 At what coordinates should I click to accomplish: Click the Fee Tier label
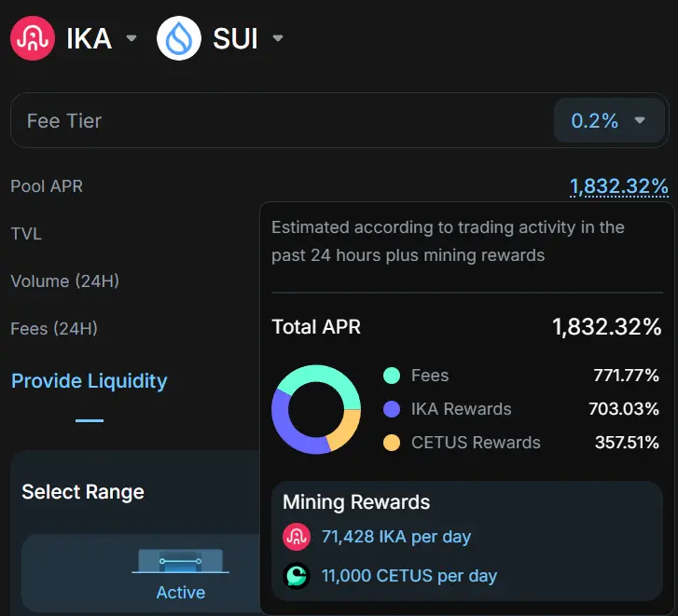pyautogui.click(x=64, y=121)
